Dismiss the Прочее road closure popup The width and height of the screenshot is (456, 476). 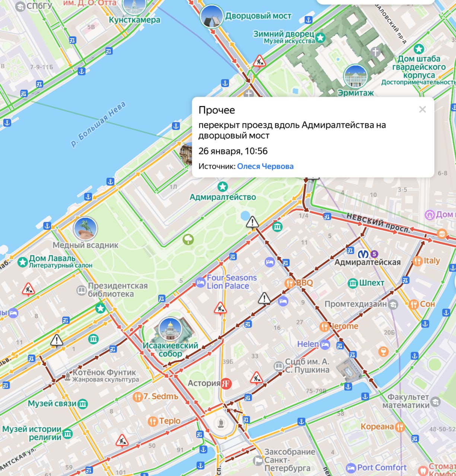click(422, 109)
